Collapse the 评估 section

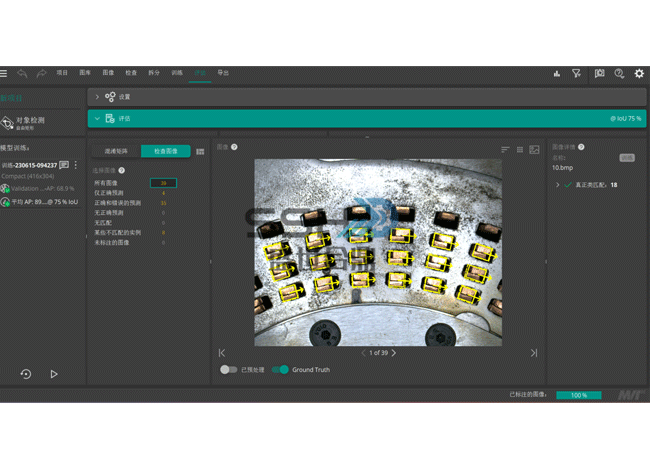click(97, 118)
